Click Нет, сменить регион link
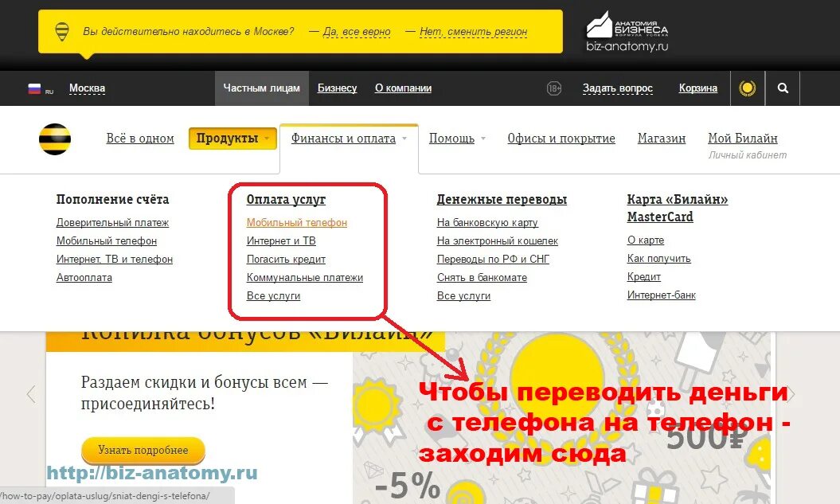This screenshot has width=840, height=504. pyautogui.click(x=473, y=32)
